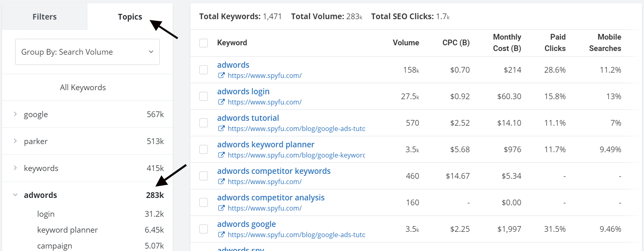Select the adwords competitor keywords checkbox
The image size is (644, 251).
203,176
